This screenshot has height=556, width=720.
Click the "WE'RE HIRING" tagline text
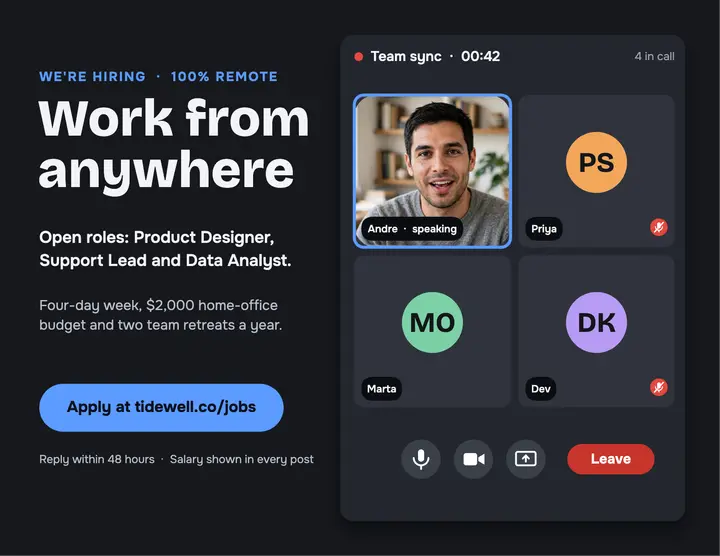(x=92, y=77)
